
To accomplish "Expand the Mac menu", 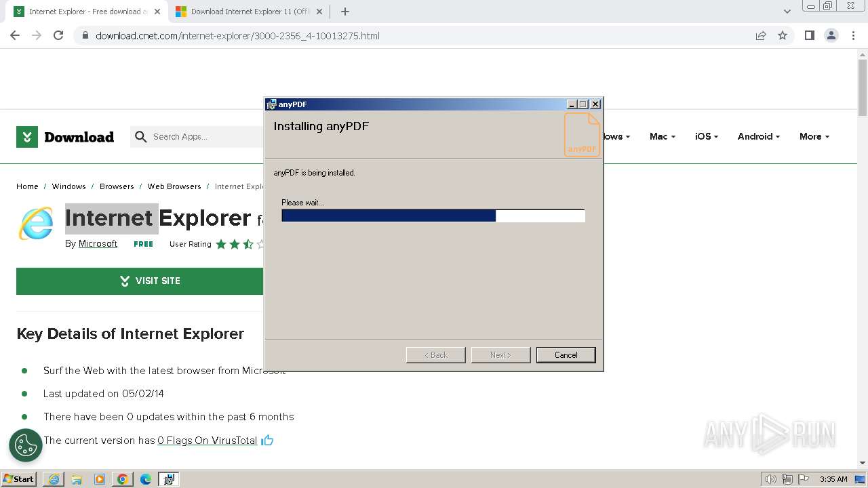I will pos(662,136).
